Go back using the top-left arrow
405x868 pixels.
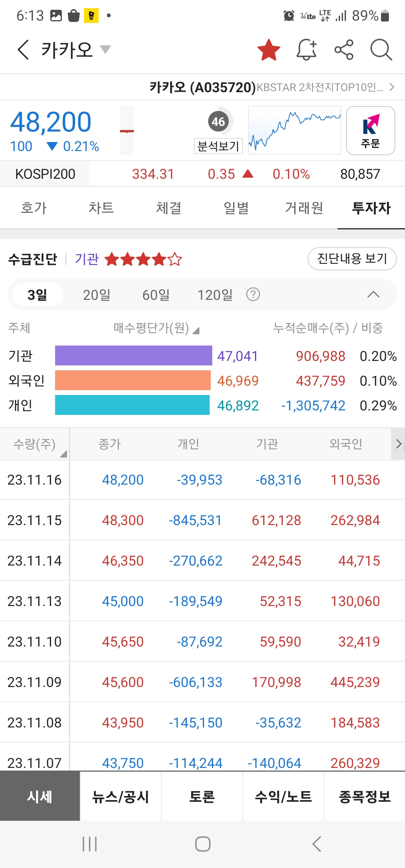point(23,50)
